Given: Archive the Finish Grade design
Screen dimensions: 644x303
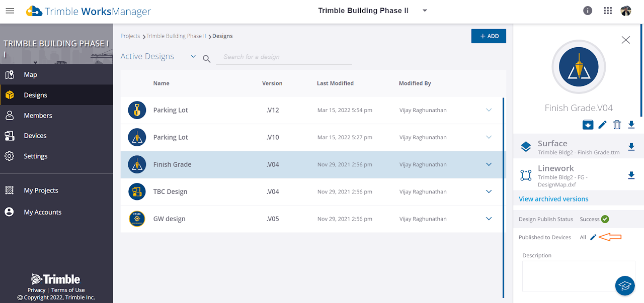Looking at the screenshot, I should coord(588,125).
